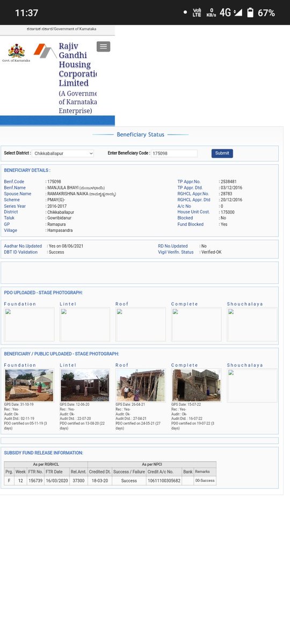Click the Rajiv Gandhi Housing Corporation logo

(x=44, y=51)
